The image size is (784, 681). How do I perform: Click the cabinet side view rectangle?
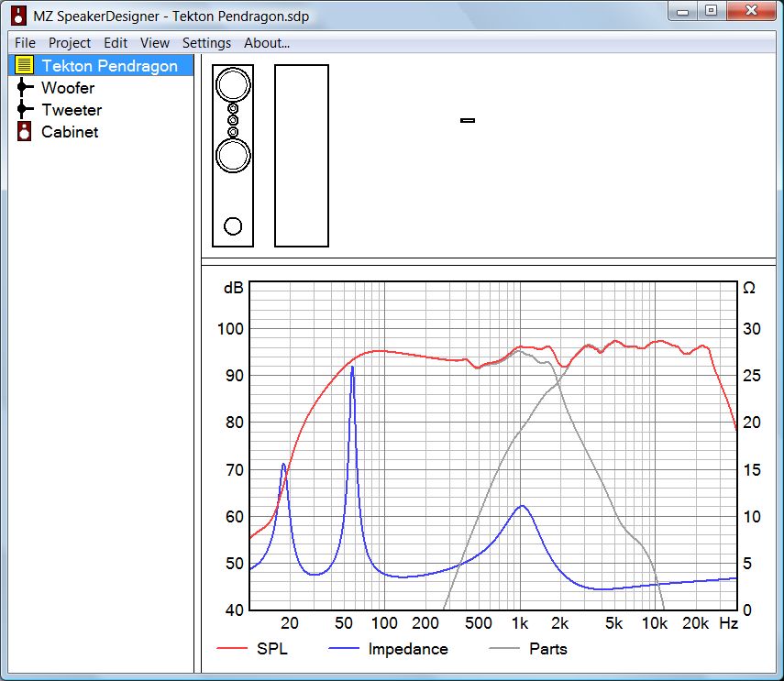(302, 156)
